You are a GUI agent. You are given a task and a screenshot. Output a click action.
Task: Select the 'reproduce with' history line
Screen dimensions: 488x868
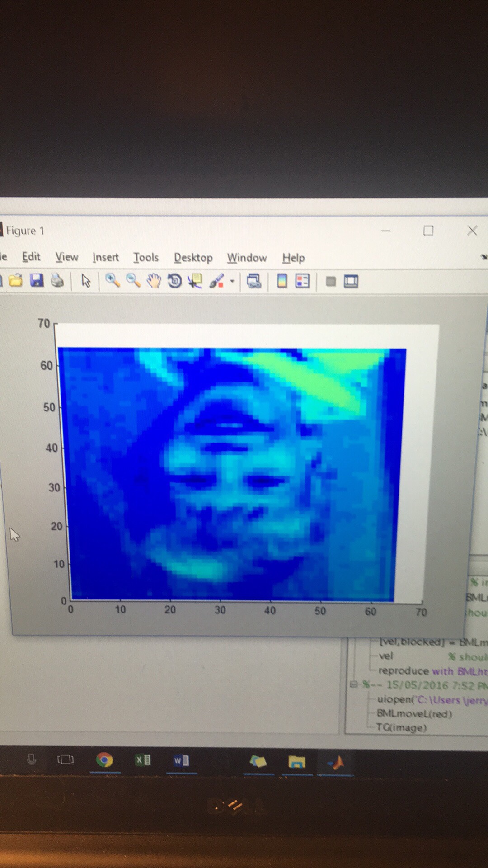pos(433,671)
